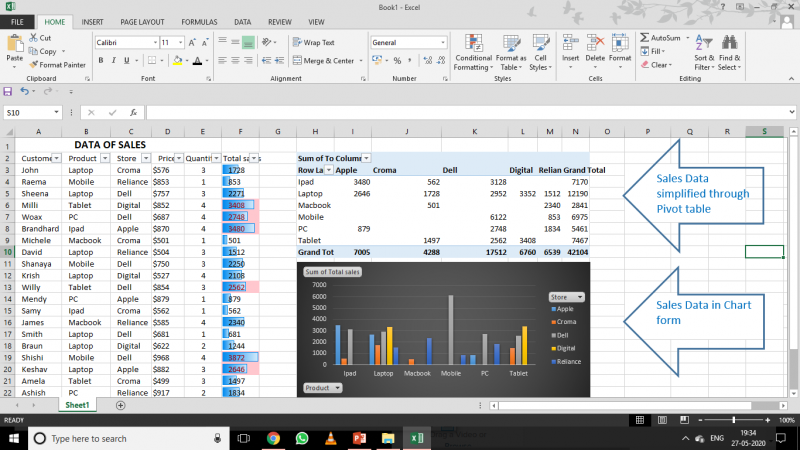Open the Product field button in chart
Screen dimensions: 800x450
(x=322, y=388)
